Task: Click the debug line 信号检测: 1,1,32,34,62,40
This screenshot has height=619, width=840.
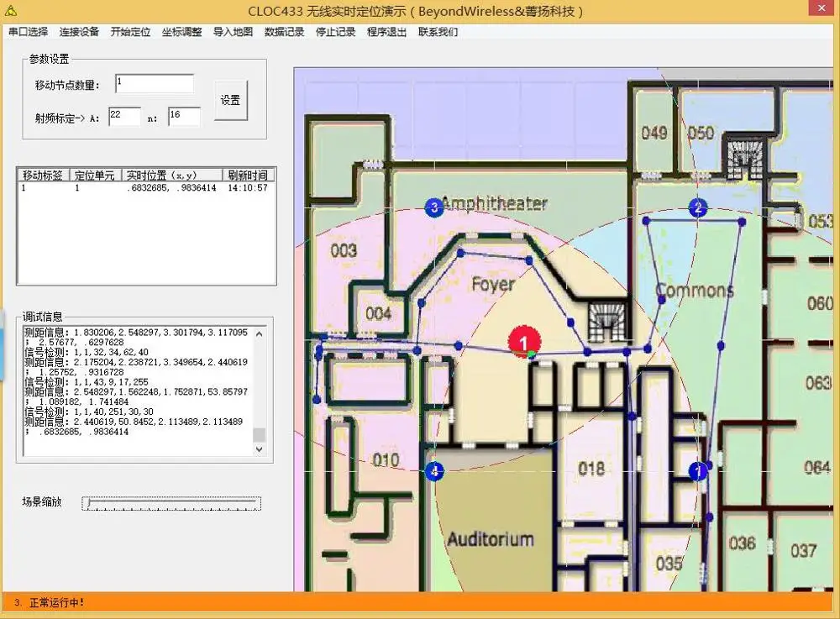Action: coord(87,352)
